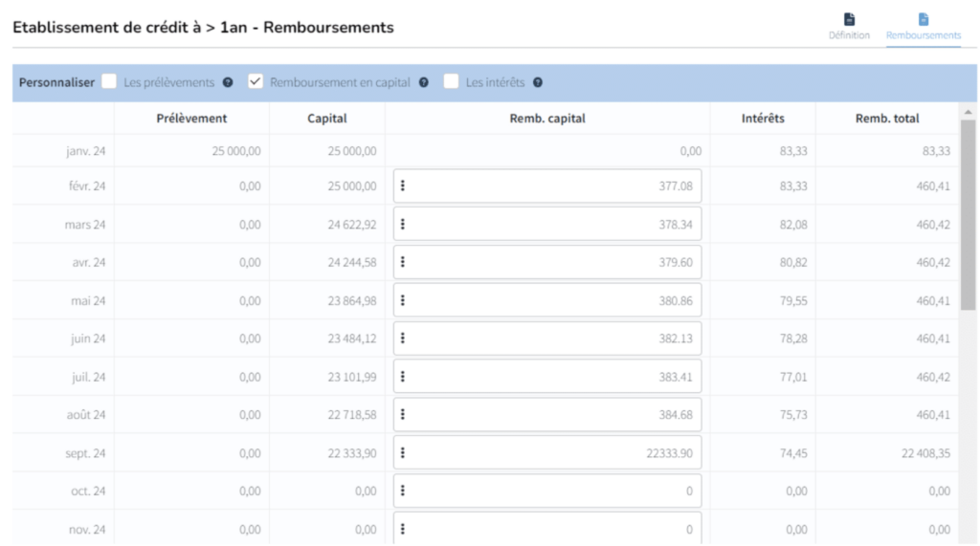Uncheck Remboursement en capital checkbox

(256, 82)
